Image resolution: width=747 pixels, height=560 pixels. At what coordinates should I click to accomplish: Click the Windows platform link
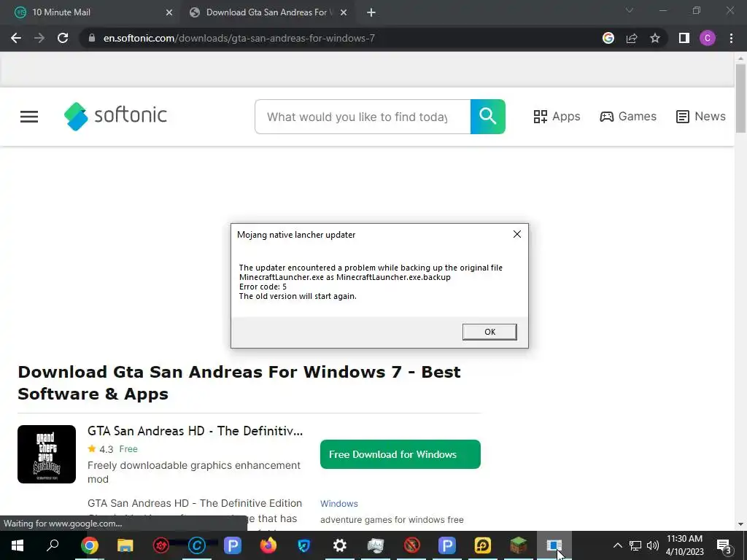point(338,504)
